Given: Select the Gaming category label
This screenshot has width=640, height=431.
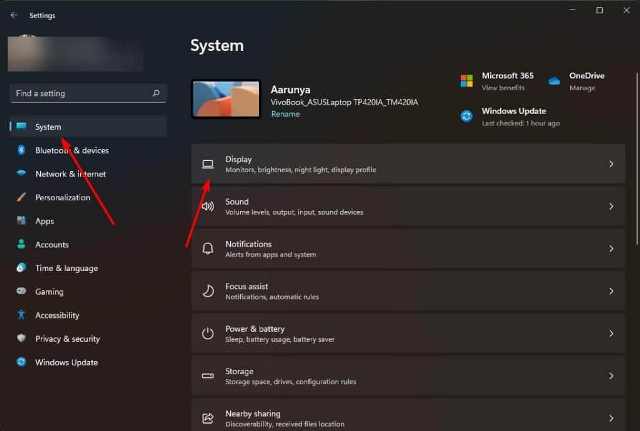Looking at the screenshot, I should 49,292.
